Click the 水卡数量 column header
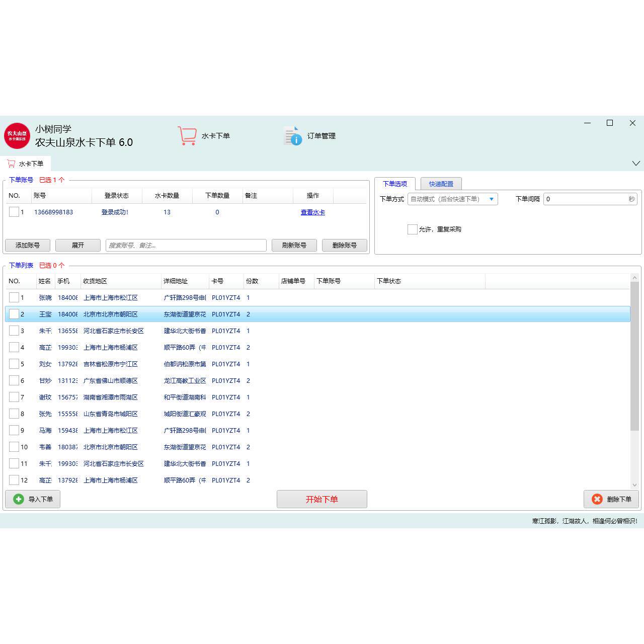 167,196
